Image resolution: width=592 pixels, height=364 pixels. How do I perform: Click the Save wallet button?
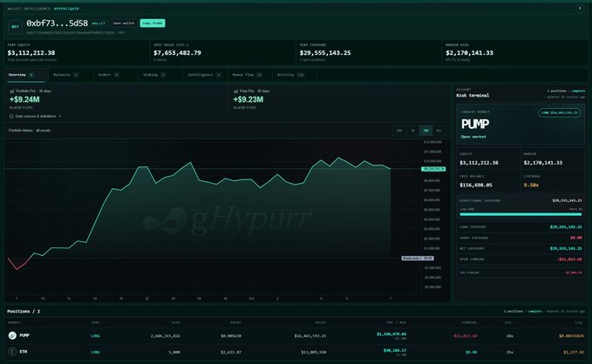pyautogui.click(x=124, y=23)
